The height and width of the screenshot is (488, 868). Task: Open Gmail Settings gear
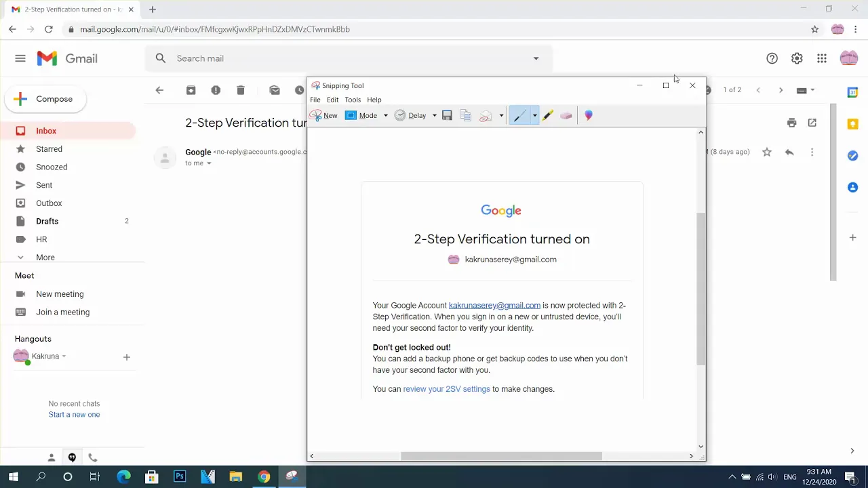click(x=797, y=58)
